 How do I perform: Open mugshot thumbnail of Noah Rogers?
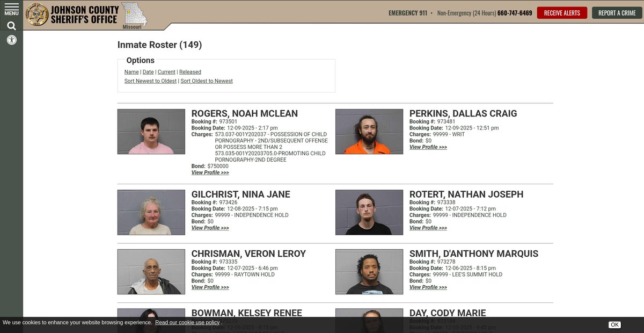151,132
